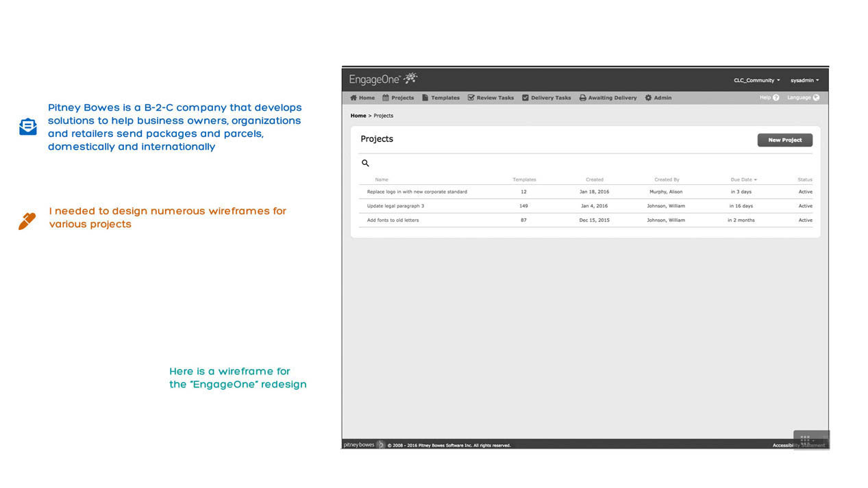Click the EngageOne logo
868x488 pixels.
[383, 79]
